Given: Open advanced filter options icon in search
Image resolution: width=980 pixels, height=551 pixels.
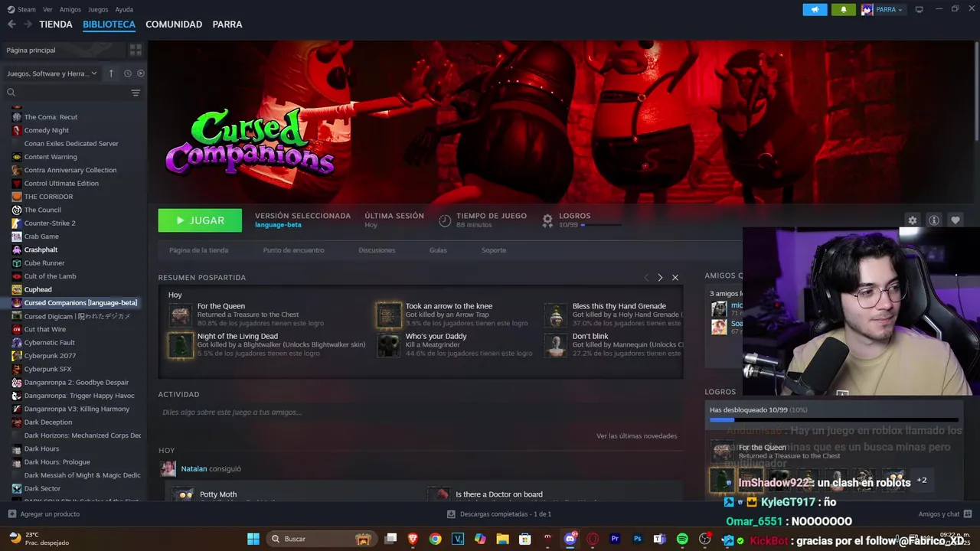Looking at the screenshot, I should click(x=136, y=93).
